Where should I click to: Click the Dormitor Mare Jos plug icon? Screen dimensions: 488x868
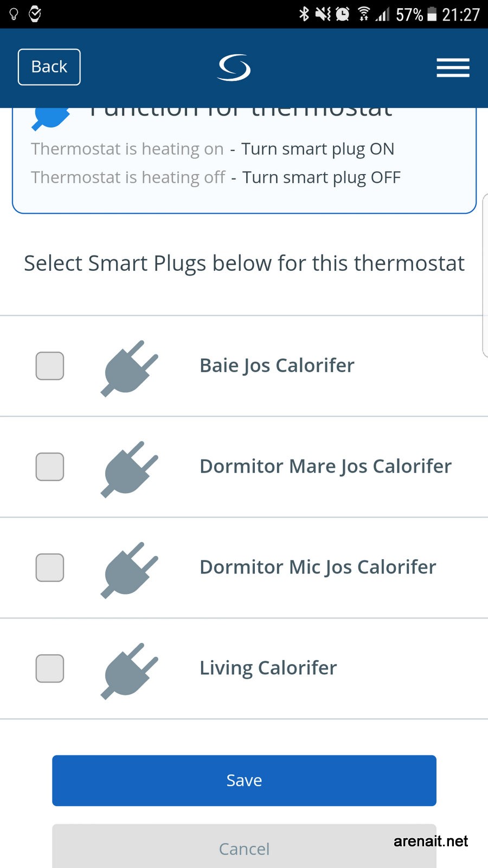[x=129, y=469]
